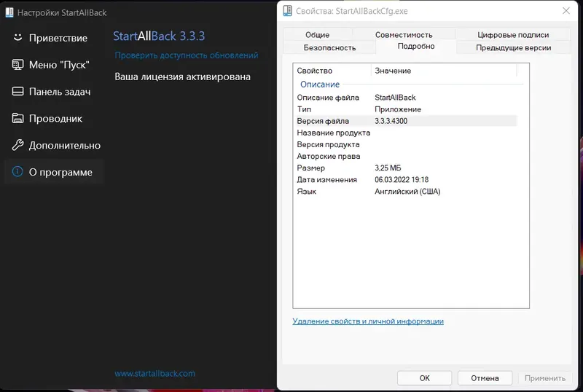
Task: Open the Безопасность tab
Action: click(x=329, y=47)
